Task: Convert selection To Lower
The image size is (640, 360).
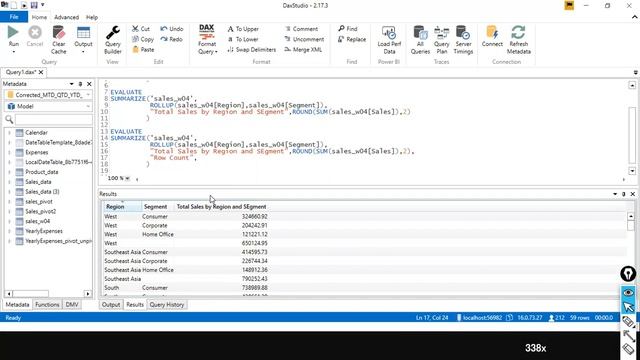Action: [243, 39]
